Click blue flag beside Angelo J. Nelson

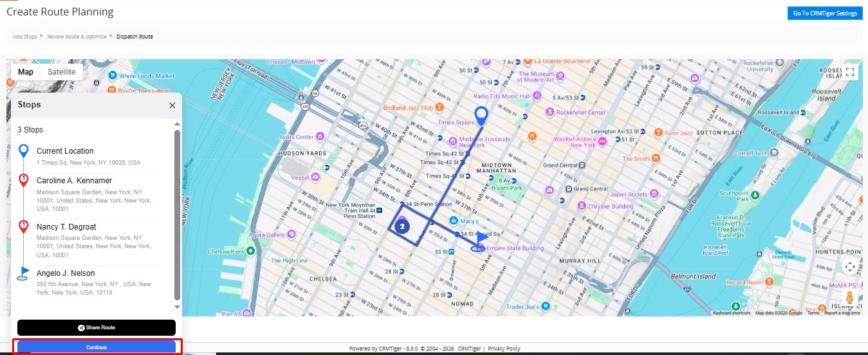pos(24,274)
